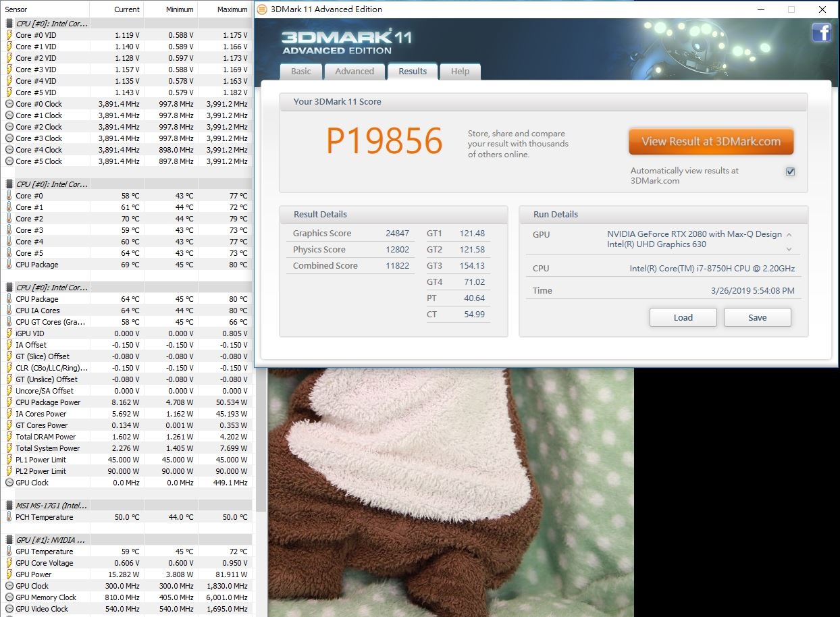
Task: Click the first CPU Package thermometer icon
Action: [9, 265]
